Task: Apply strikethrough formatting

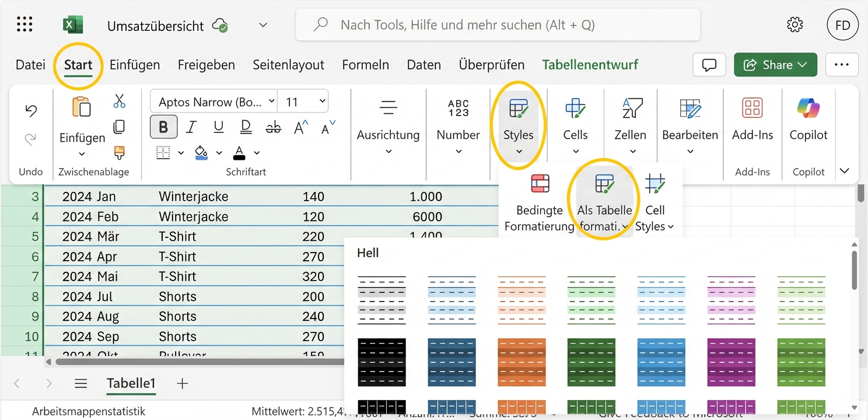Action: pos(272,127)
